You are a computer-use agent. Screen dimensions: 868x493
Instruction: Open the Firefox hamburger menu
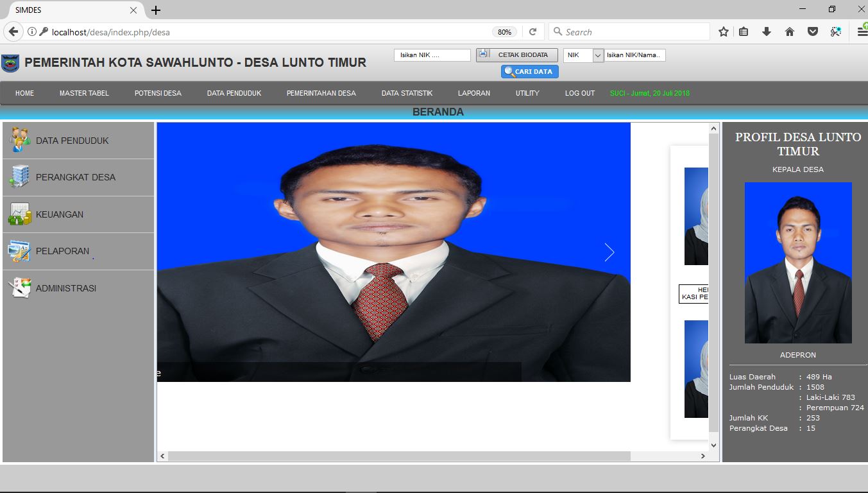[862, 31]
